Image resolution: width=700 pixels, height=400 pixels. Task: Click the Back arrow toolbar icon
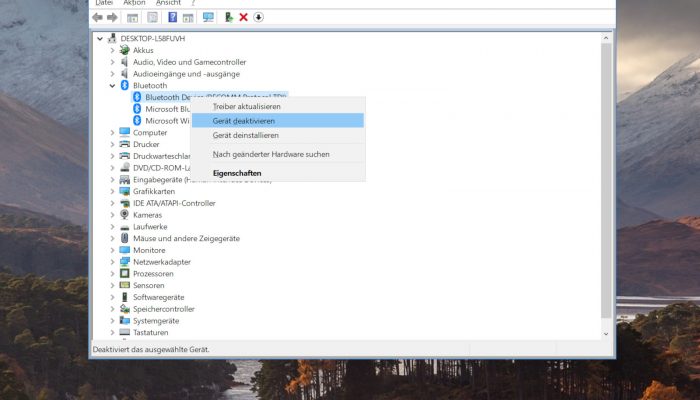(97, 17)
